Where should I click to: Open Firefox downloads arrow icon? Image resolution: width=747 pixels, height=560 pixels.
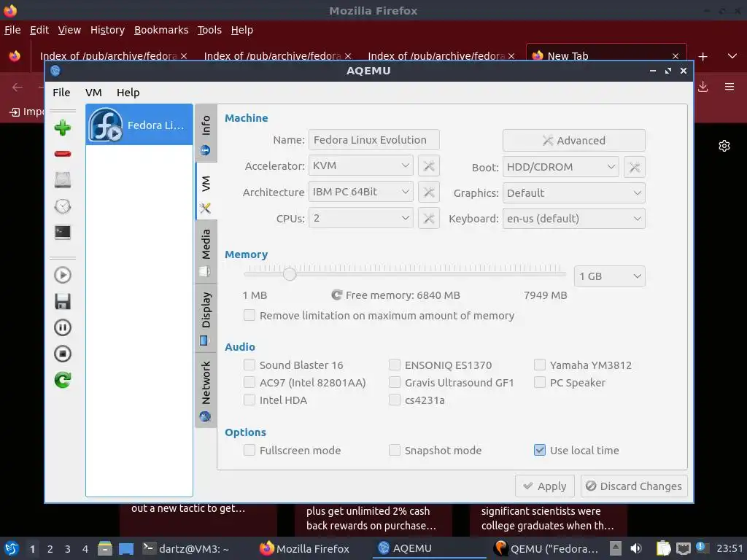point(703,87)
